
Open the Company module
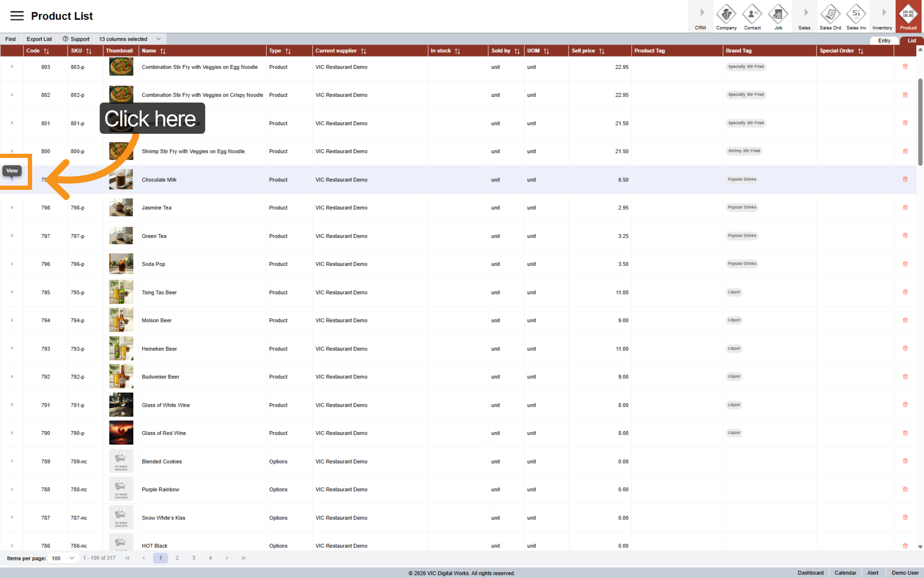coord(726,16)
